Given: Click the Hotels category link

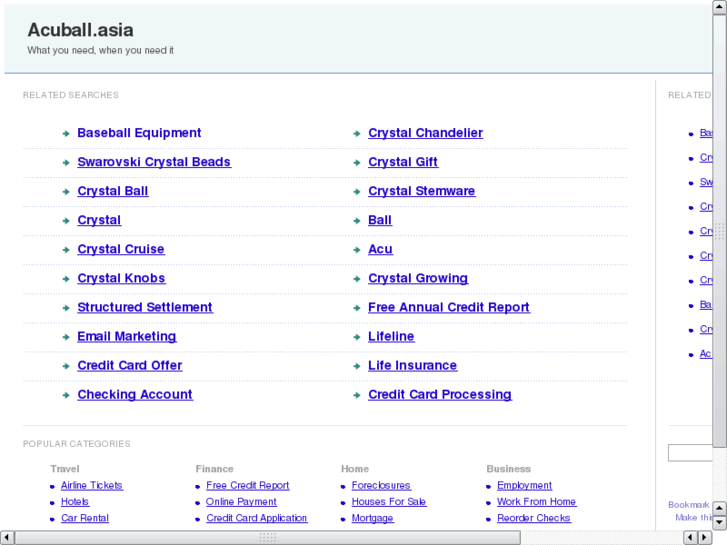Looking at the screenshot, I should (75, 502).
